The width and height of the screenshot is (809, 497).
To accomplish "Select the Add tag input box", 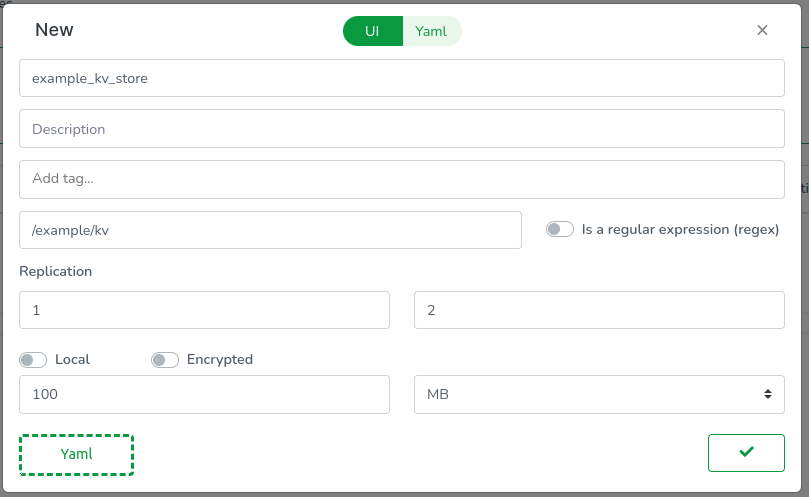I will (401, 179).
